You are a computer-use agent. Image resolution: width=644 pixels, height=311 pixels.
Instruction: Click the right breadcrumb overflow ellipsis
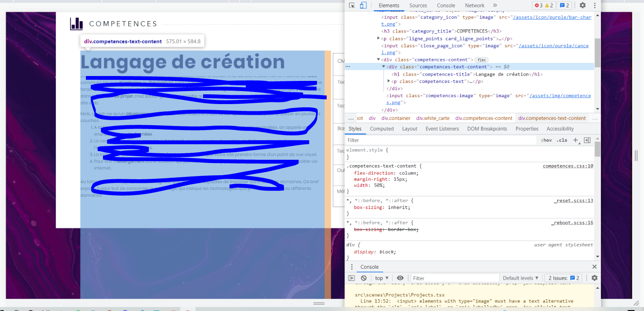pos(595,119)
